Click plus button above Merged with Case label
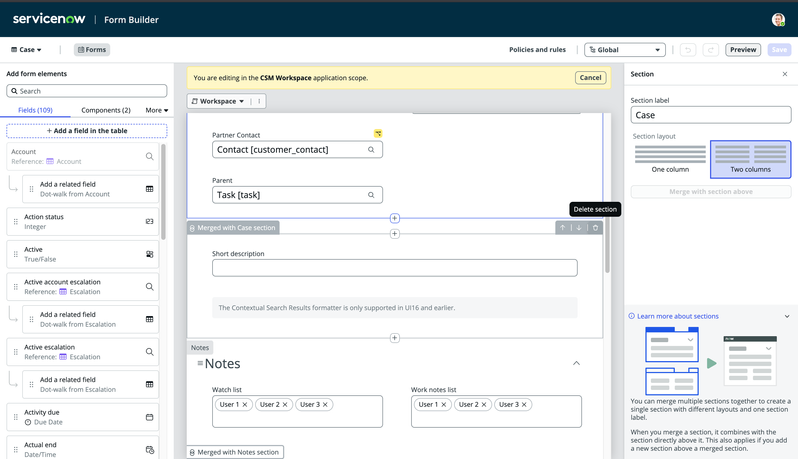798x459 pixels. 394,218
